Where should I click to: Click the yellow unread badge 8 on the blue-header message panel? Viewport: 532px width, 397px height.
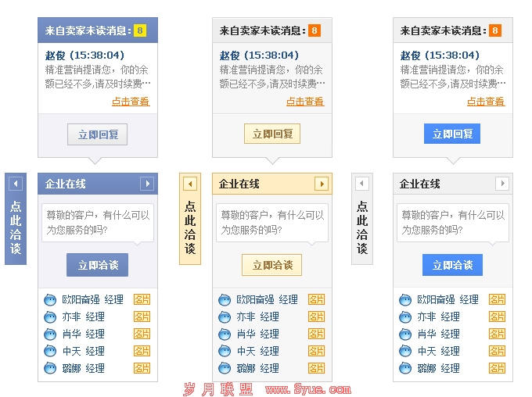tap(140, 30)
